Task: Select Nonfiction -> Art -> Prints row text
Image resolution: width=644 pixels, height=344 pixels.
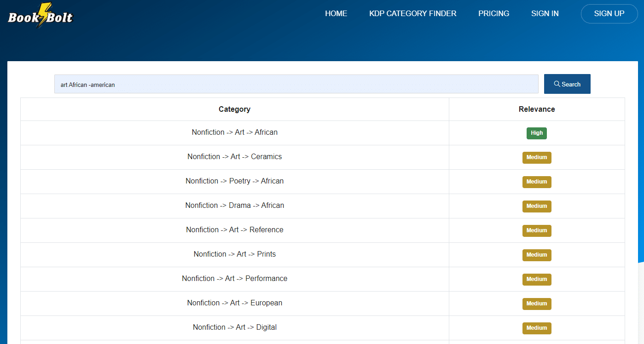Action: [235, 254]
